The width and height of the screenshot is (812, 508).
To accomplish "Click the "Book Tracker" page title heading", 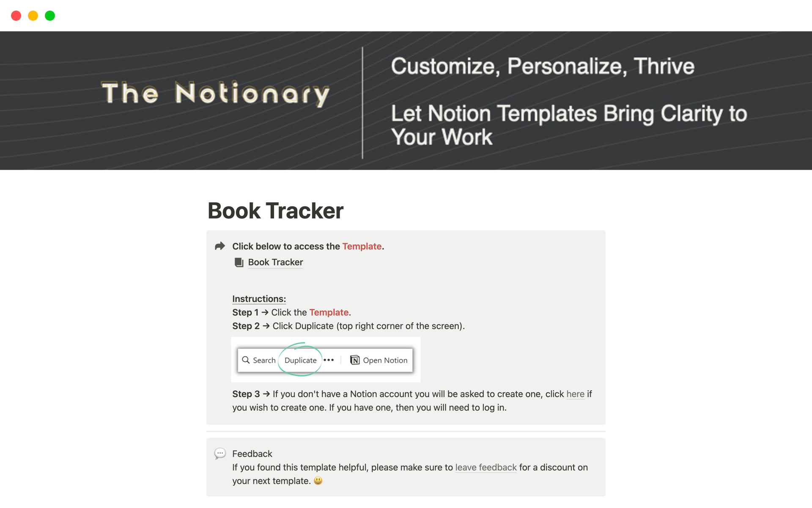I will click(275, 211).
